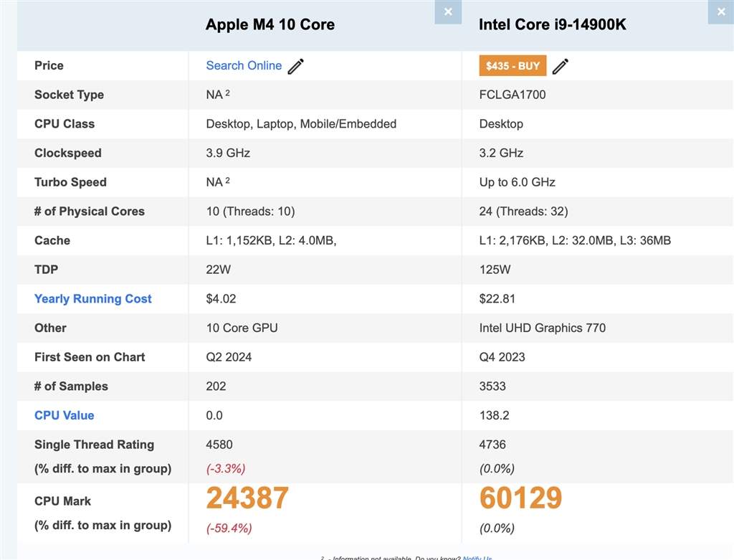This screenshot has height=560, width=734.
Task: Click the Apple M4 10 Core heading
Action: coord(270,24)
